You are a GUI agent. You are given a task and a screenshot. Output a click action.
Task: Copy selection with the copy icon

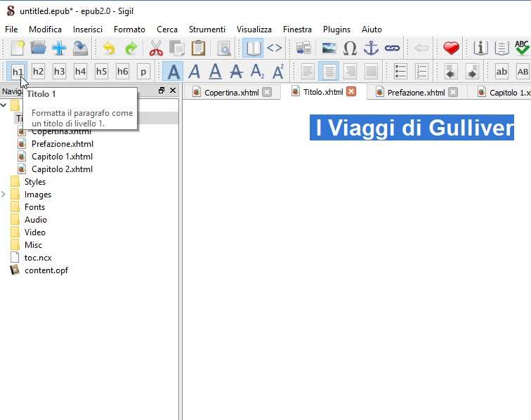tap(177, 48)
